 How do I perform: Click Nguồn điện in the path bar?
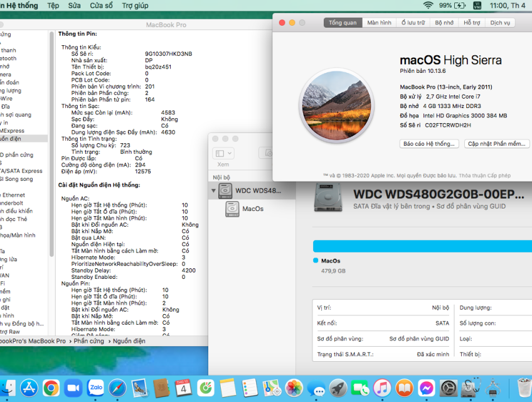point(129,341)
